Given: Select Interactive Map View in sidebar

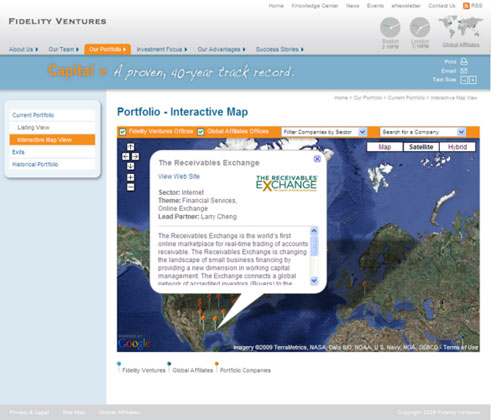Looking at the screenshot, I should pyautogui.click(x=52, y=140).
